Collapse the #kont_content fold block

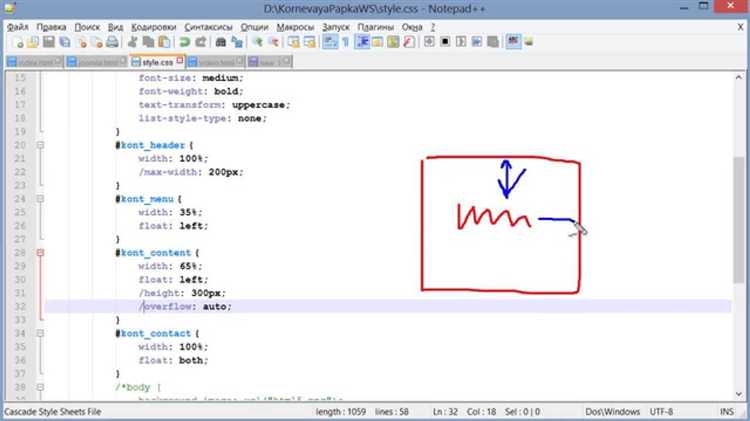40,253
